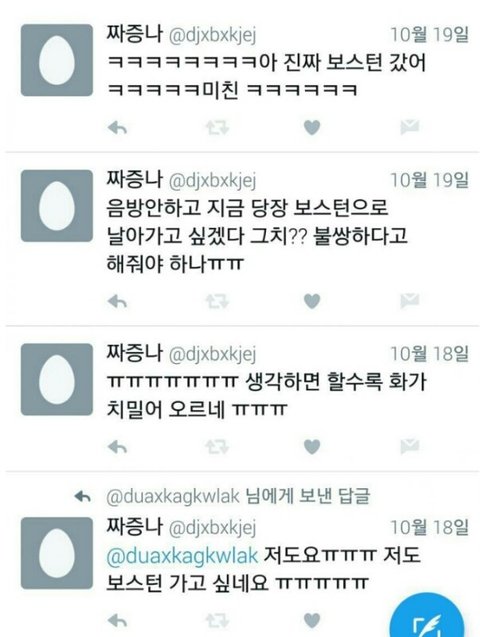The height and width of the screenshot is (637, 480).
Task: Reply to the first tweet dated 10월 19일
Action: [x=117, y=128]
